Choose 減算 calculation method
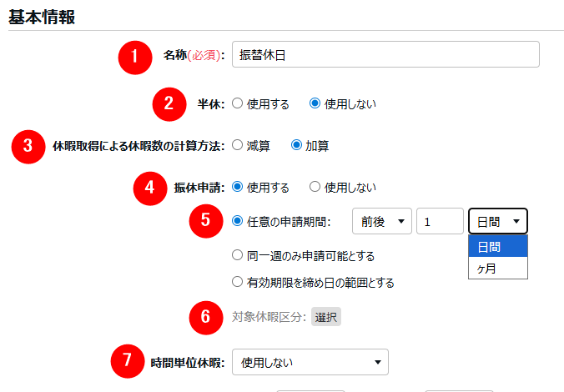This screenshot has height=392, width=564. pyautogui.click(x=238, y=146)
